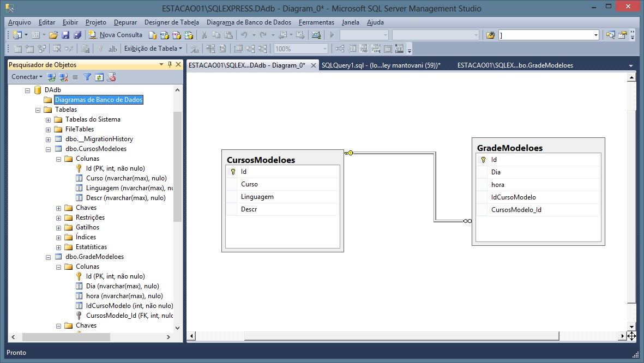This screenshot has height=363, width=644.
Task: Click the filter icon in Pesquisador de Objetos
Action: coord(87,77)
